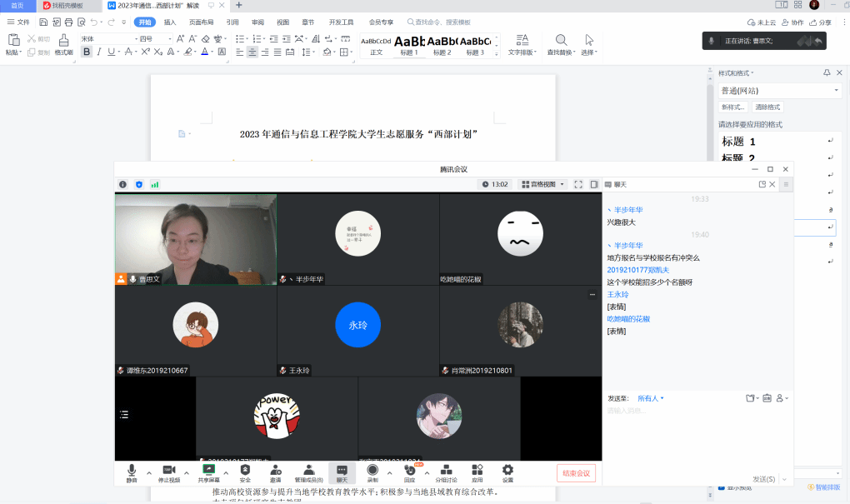Open the Security (安全) shield icon

(x=245, y=472)
